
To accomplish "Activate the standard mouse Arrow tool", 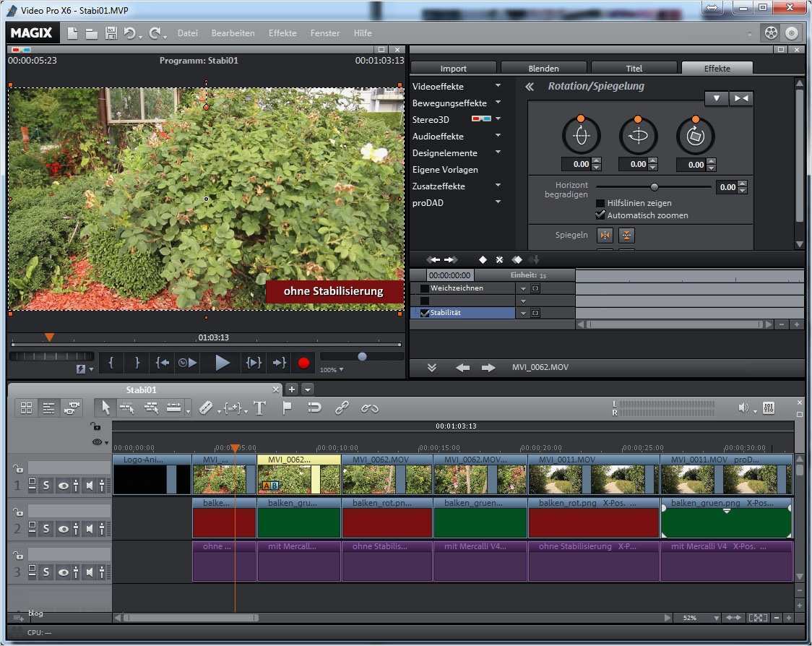I will tap(105, 408).
